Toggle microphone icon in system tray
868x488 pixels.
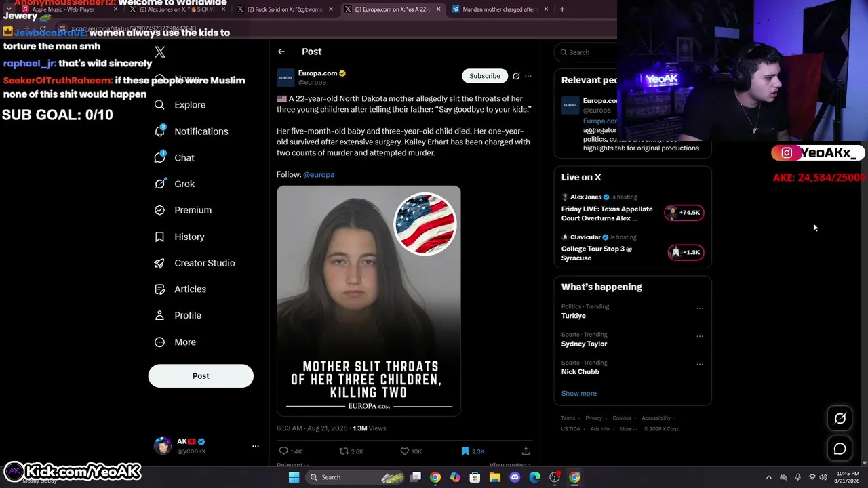tap(797, 477)
